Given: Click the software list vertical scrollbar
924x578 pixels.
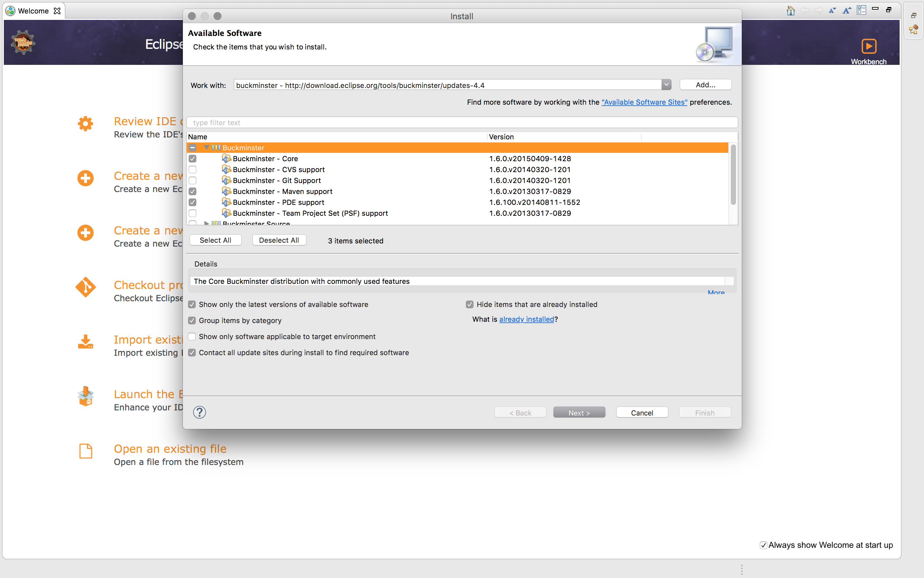Looking at the screenshot, I should [x=733, y=175].
